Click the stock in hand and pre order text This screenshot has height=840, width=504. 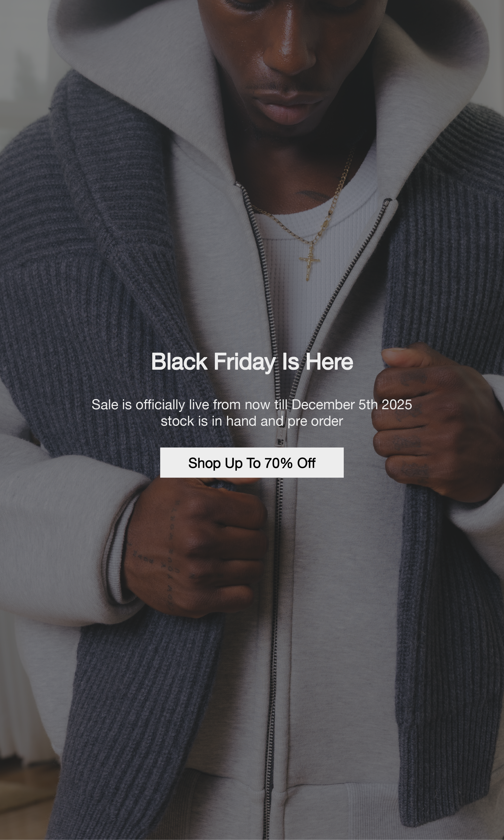(x=252, y=421)
